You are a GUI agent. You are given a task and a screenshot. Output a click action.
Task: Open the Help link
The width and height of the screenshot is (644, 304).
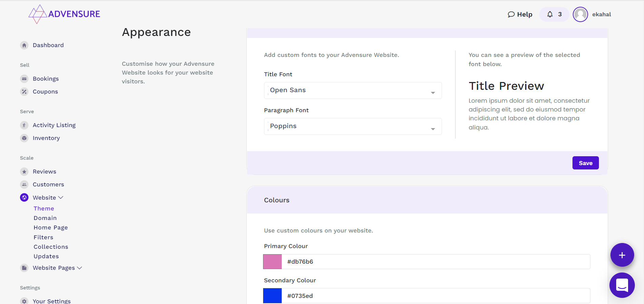click(x=520, y=14)
